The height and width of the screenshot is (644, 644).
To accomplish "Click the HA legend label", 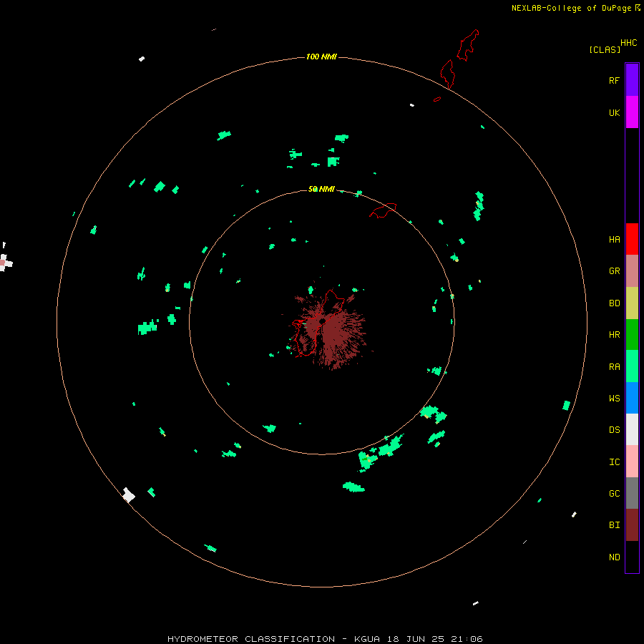I will pyautogui.click(x=614, y=239).
